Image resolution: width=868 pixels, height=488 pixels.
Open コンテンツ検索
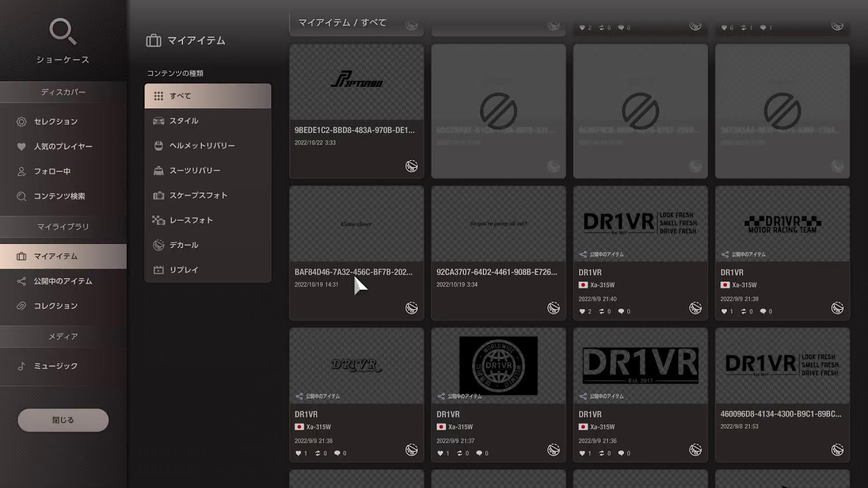coord(63,196)
